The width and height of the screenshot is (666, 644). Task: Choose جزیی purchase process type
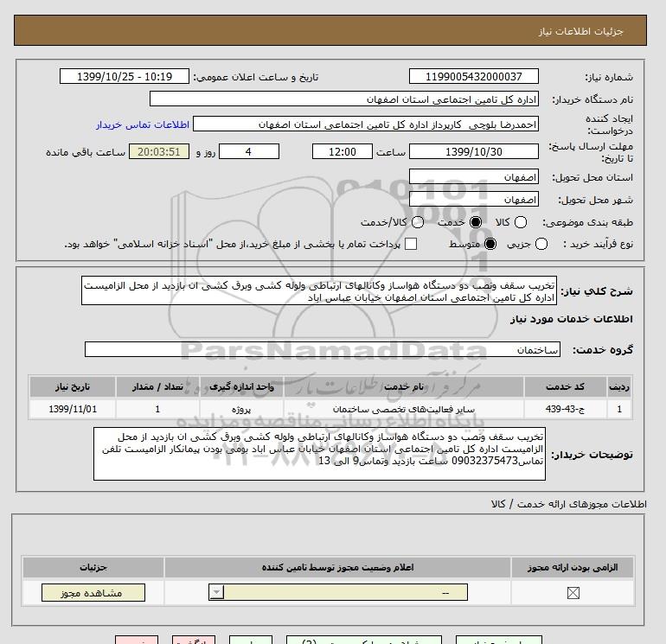tap(541, 244)
